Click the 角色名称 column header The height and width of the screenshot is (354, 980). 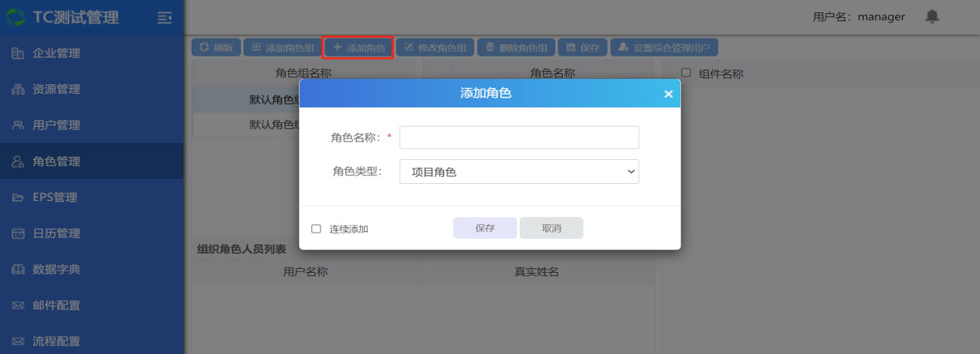(x=553, y=73)
